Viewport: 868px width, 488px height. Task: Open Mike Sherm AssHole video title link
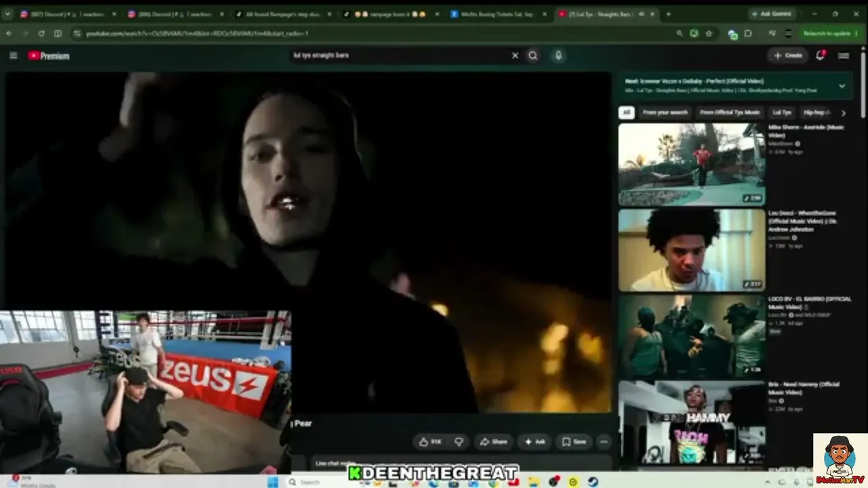click(x=806, y=131)
